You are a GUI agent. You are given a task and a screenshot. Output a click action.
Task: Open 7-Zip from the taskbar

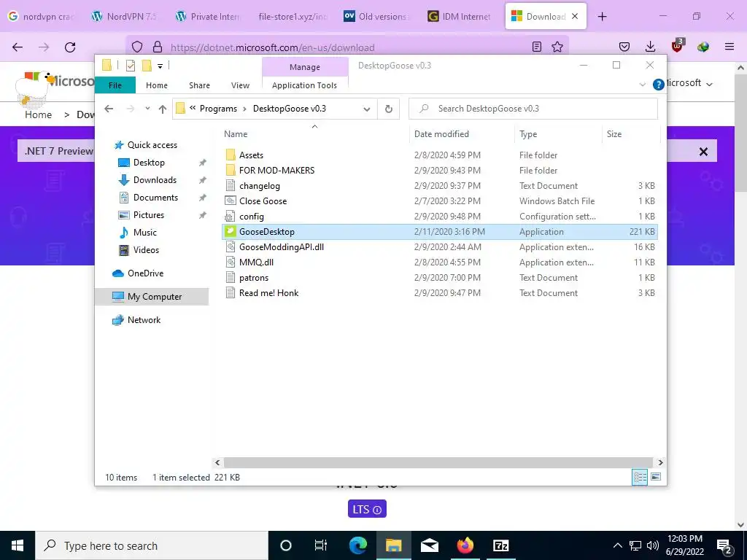(x=500, y=545)
